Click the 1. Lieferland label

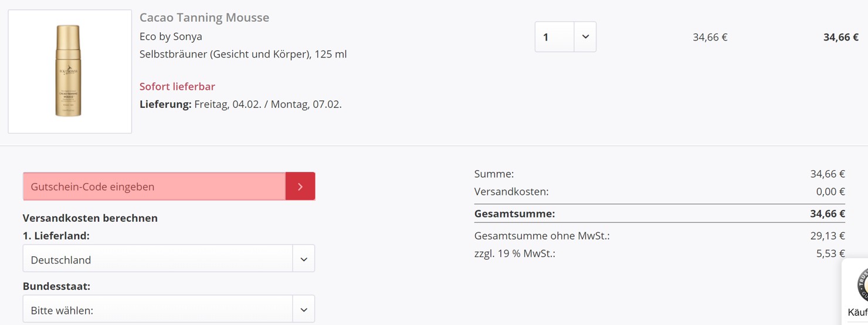point(56,236)
